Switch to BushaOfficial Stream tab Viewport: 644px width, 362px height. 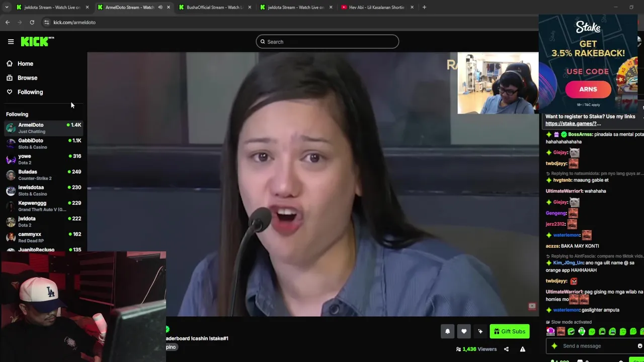[215, 7]
